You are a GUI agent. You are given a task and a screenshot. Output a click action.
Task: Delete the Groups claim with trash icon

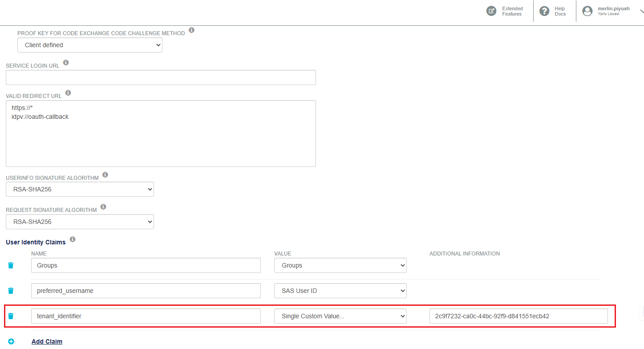[11, 265]
